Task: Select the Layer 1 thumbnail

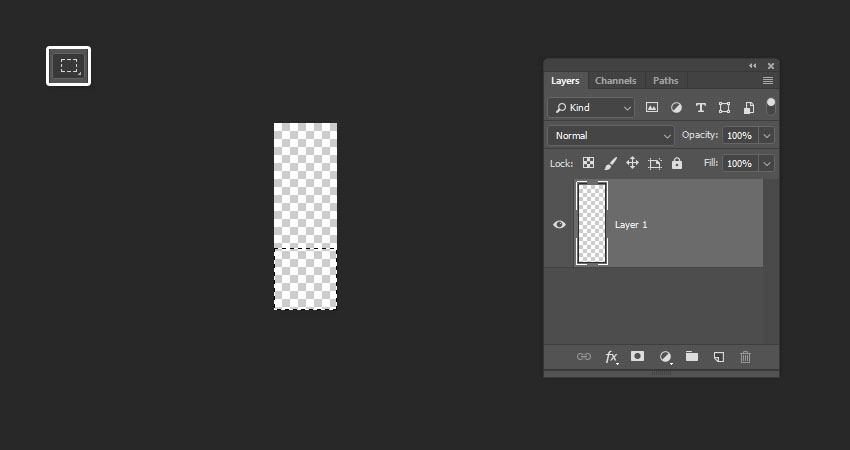Action: 592,224
